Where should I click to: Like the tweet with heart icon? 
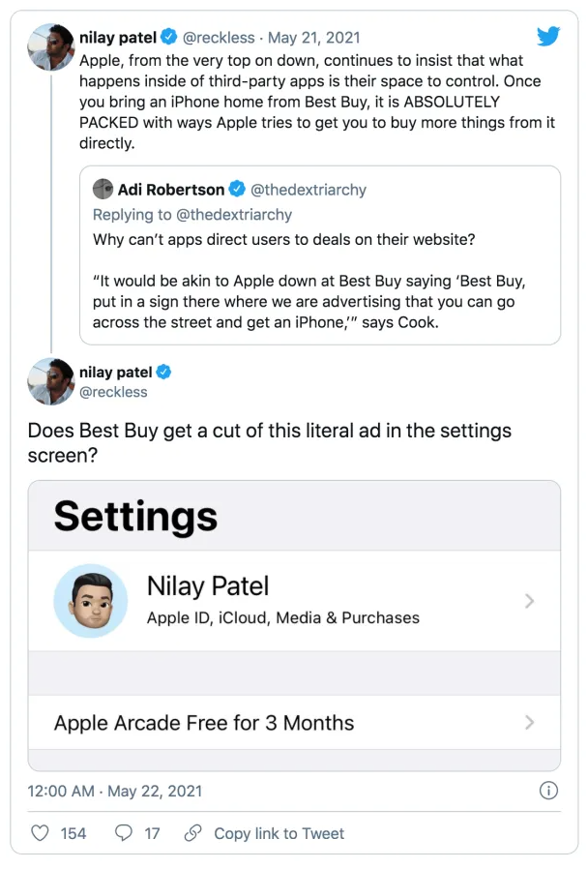pos(40,833)
